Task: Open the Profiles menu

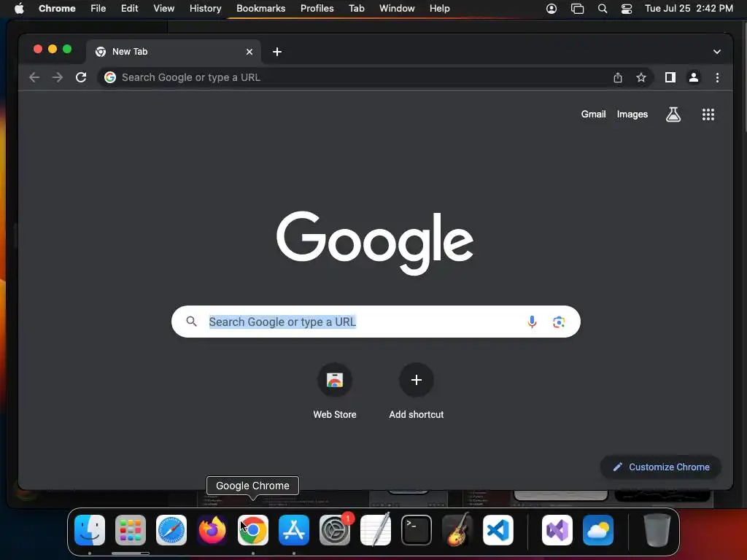Action: tap(317, 9)
